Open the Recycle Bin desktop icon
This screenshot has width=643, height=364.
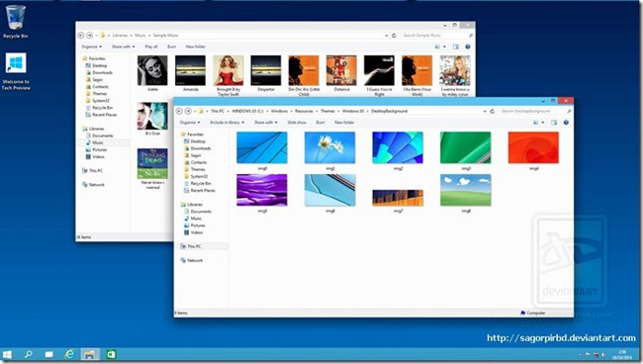[x=16, y=22]
